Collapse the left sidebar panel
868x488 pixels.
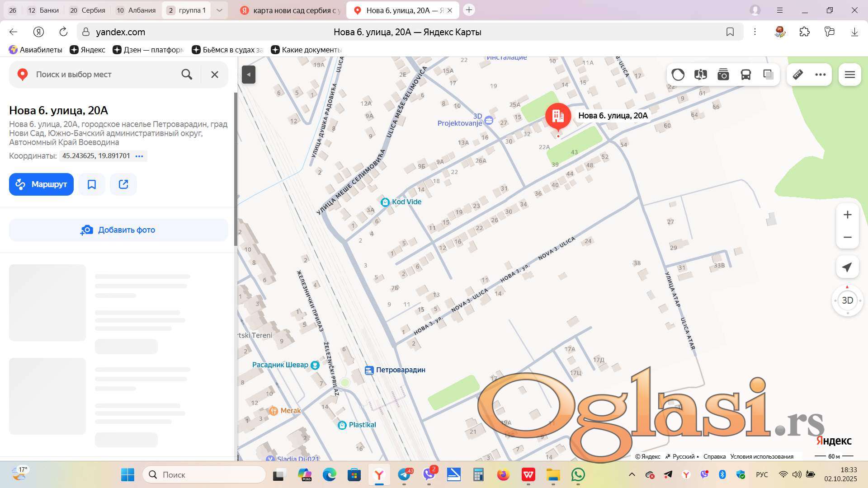pyautogui.click(x=249, y=75)
